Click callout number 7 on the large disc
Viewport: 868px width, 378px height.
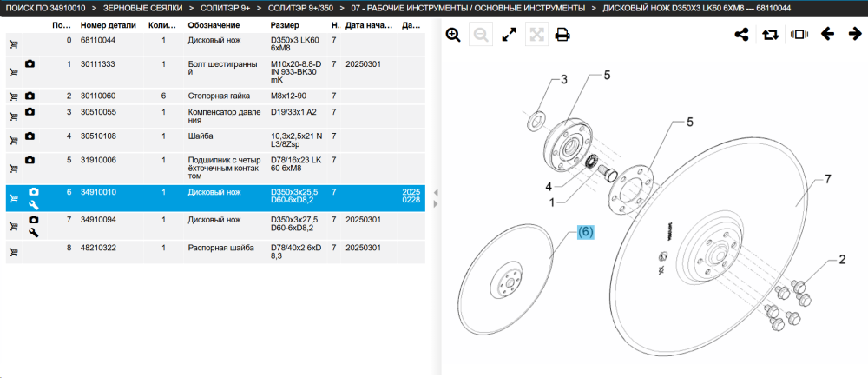[x=828, y=178]
